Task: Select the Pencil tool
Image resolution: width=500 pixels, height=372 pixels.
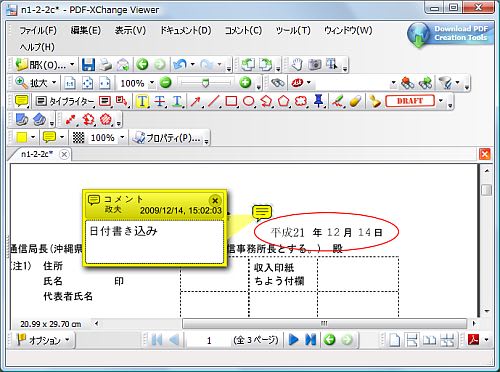Action: [338, 101]
